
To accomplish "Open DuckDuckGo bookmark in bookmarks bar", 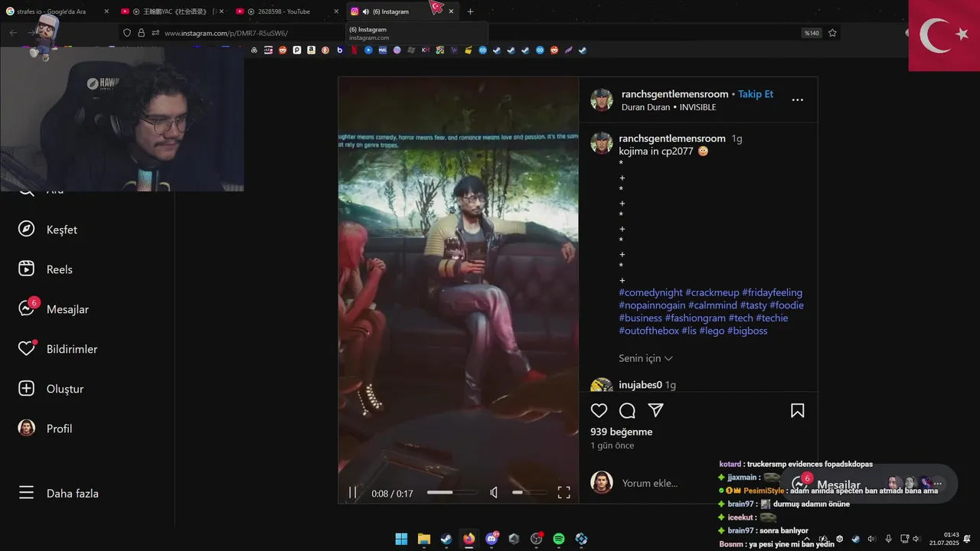I will 325,50.
